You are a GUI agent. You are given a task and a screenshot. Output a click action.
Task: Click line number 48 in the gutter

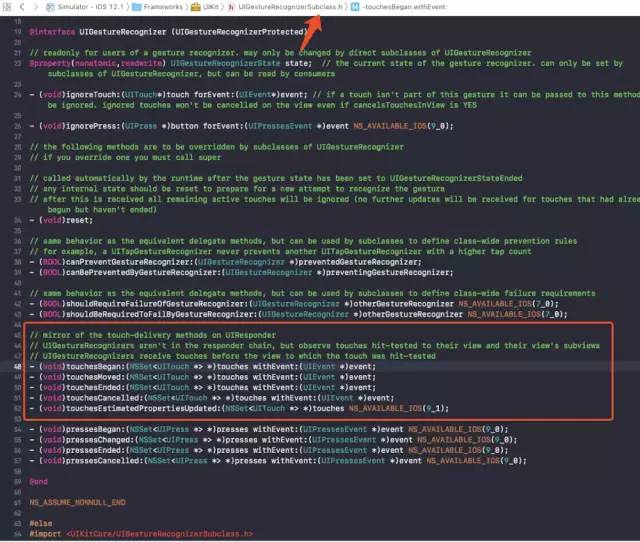point(18,367)
